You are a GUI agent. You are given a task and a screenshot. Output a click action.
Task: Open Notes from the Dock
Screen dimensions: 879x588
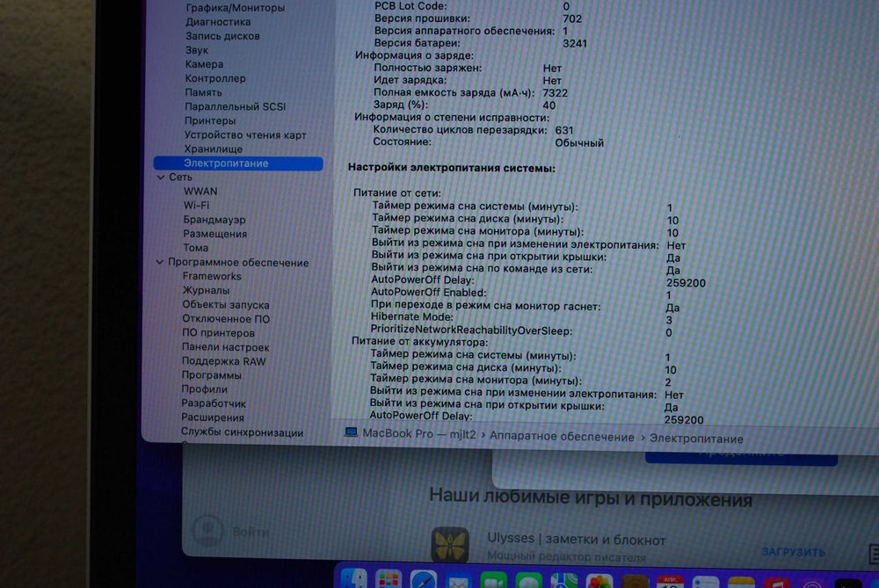pyautogui.click(x=741, y=583)
